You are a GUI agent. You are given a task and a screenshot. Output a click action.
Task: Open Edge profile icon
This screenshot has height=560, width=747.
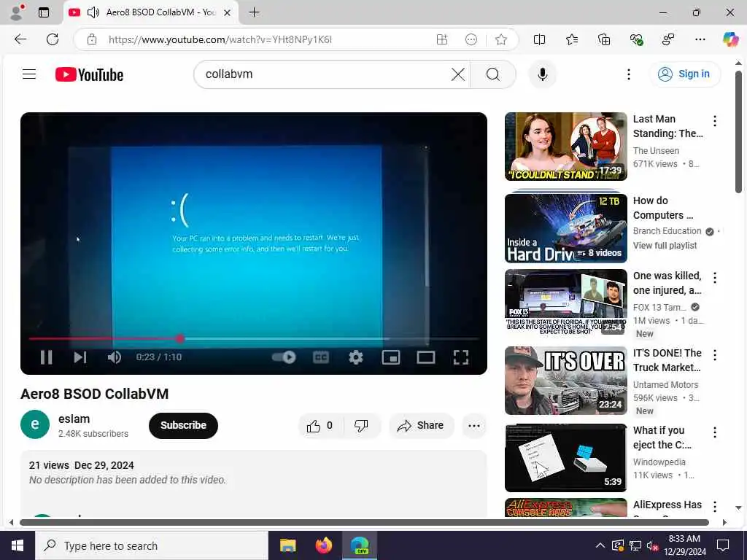click(18, 12)
